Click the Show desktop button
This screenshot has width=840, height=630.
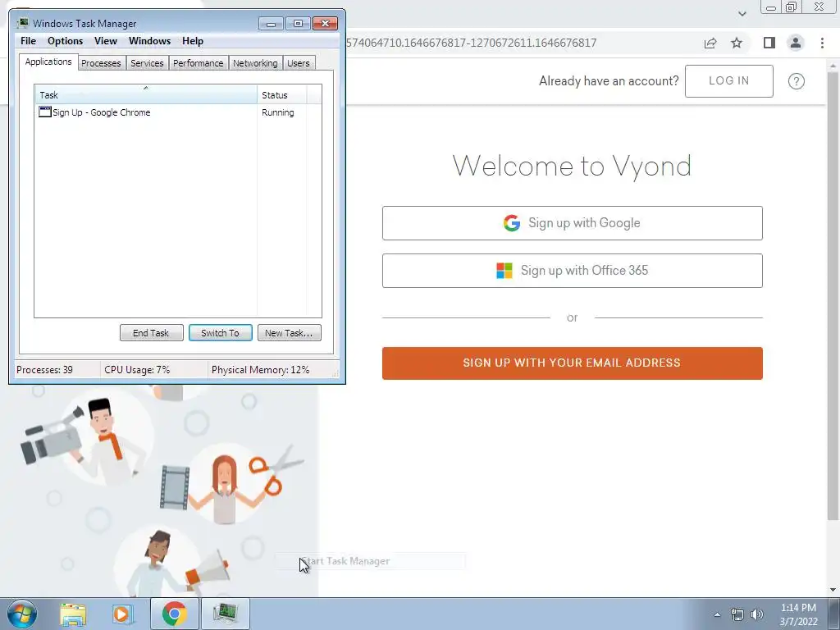point(834,614)
